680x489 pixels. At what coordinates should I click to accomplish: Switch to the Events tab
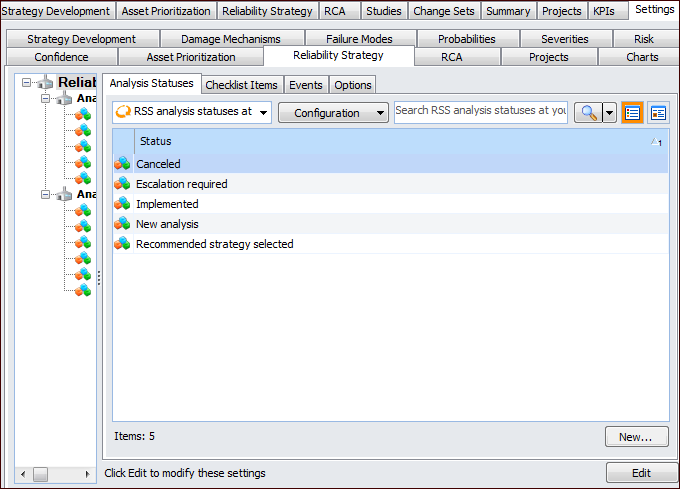pos(306,85)
